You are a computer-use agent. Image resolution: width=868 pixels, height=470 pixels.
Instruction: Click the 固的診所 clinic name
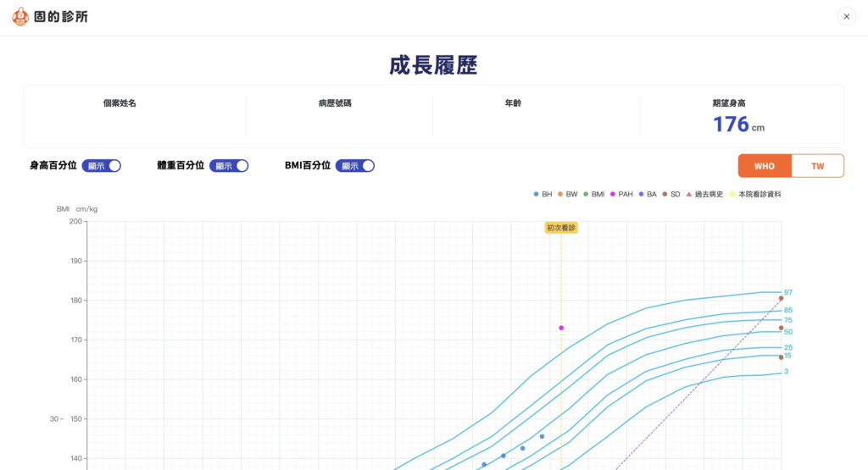pyautogui.click(x=61, y=17)
